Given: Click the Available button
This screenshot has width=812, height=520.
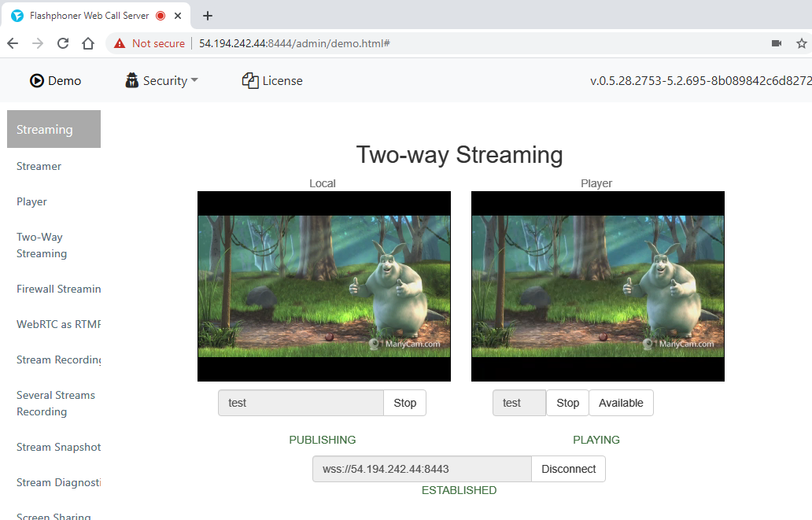Looking at the screenshot, I should [x=621, y=403].
